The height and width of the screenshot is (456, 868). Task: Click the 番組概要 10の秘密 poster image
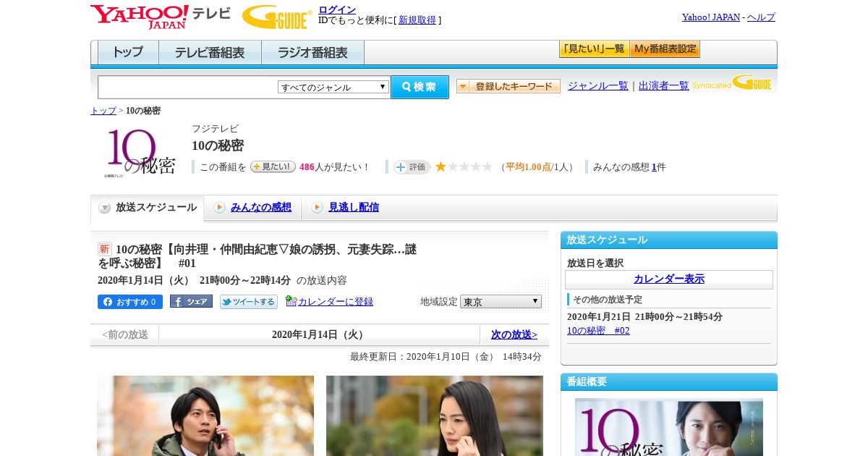669,427
